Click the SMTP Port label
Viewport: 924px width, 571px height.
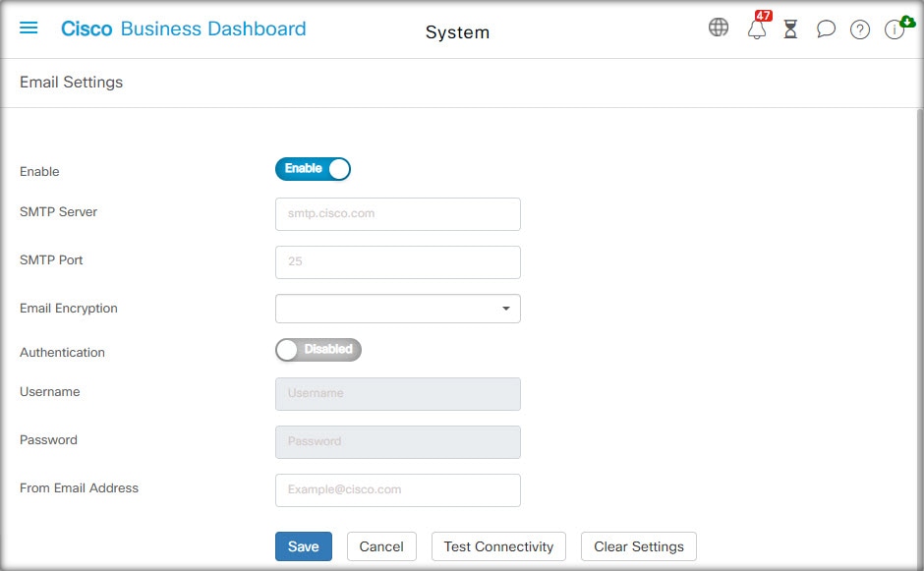[x=51, y=259]
